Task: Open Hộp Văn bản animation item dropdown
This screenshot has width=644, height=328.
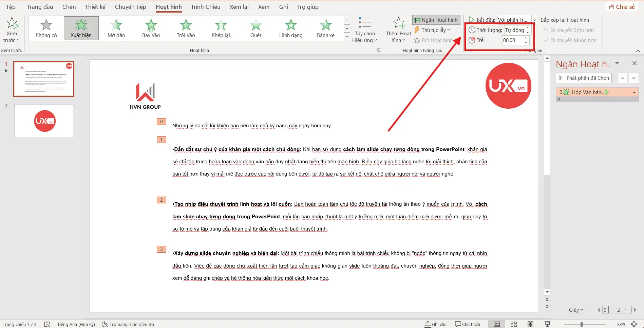Action: pyautogui.click(x=634, y=92)
